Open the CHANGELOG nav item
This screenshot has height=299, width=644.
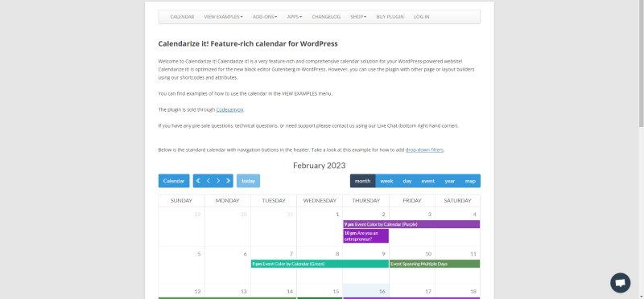326,17
